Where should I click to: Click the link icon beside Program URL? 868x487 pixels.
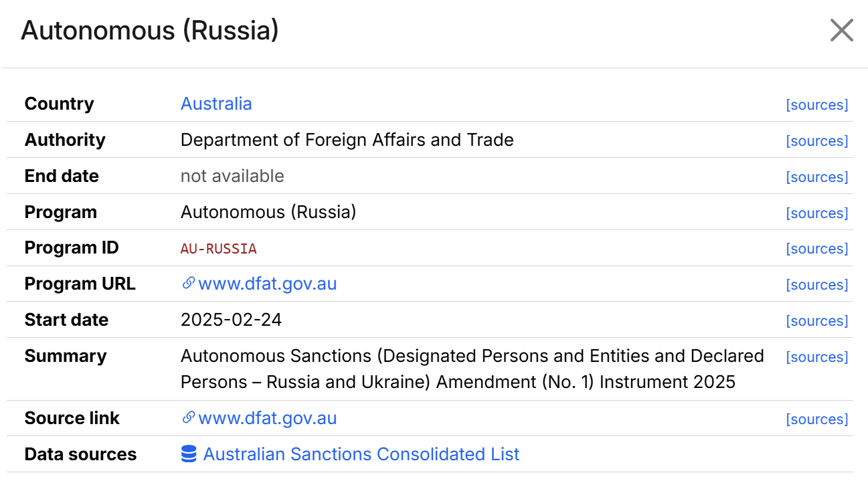click(x=188, y=284)
